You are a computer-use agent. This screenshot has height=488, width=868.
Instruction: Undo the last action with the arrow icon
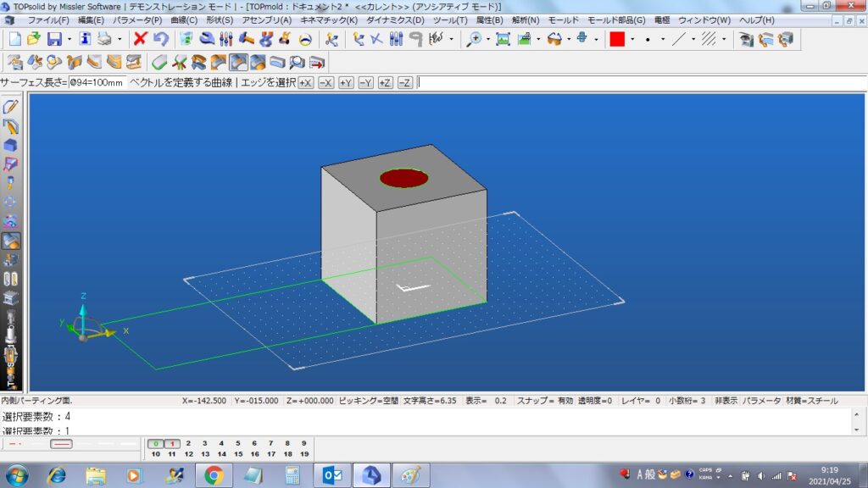161,39
